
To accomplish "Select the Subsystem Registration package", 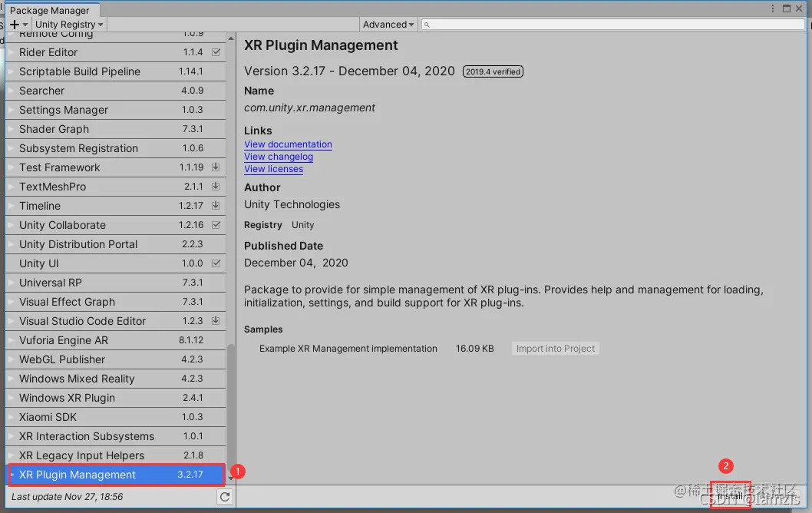I will tap(115, 147).
